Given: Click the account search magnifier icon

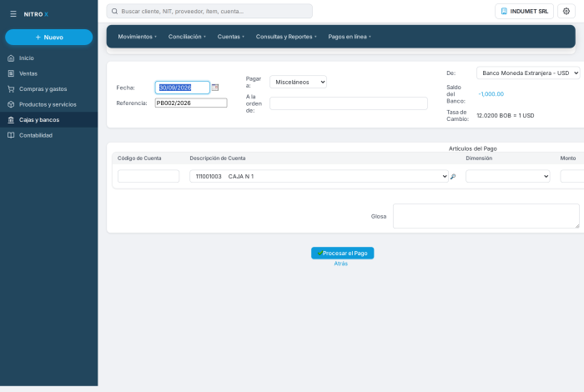Looking at the screenshot, I should click(453, 177).
